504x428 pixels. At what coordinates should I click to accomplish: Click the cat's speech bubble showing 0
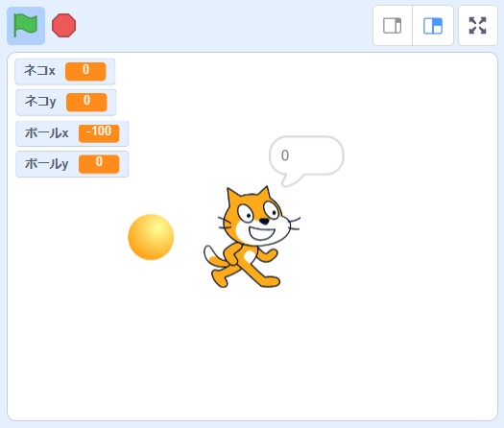click(x=306, y=160)
